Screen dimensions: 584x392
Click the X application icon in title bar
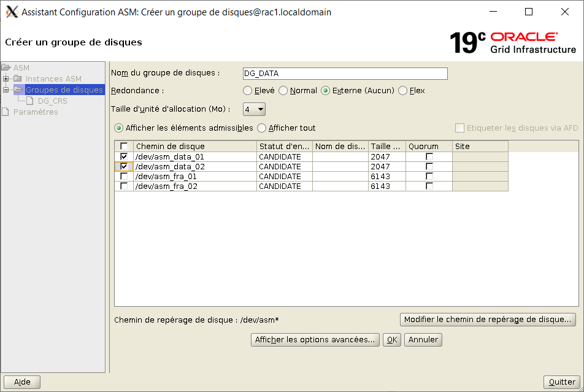tap(12, 12)
